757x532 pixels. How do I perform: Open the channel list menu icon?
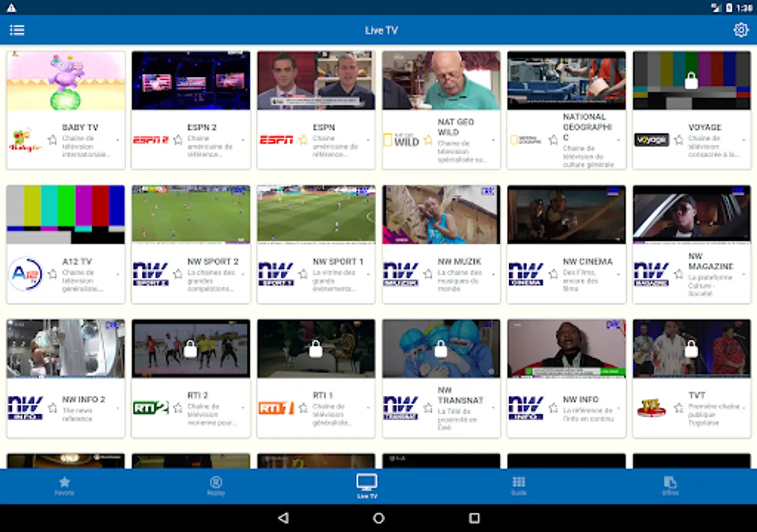(x=17, y=30)
